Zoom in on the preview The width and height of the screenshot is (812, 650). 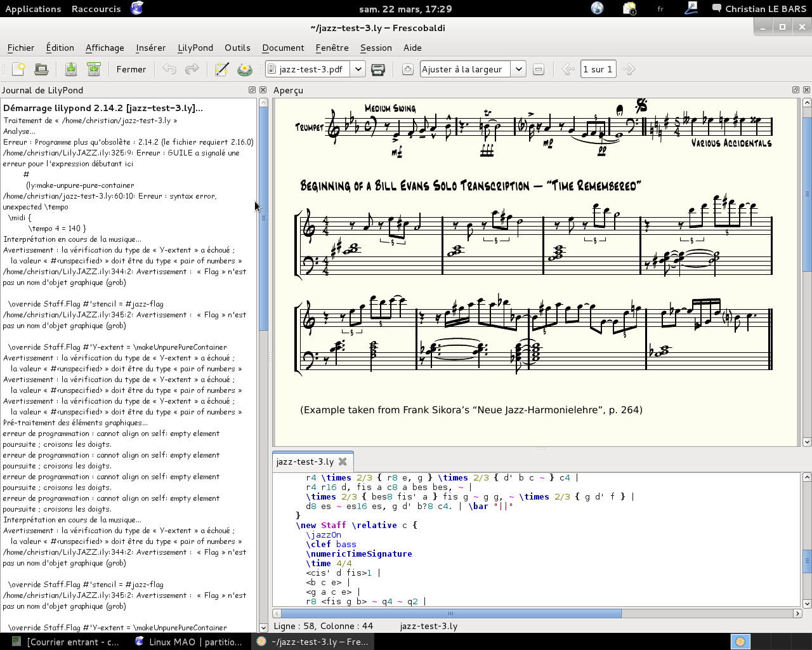(408, 69)
